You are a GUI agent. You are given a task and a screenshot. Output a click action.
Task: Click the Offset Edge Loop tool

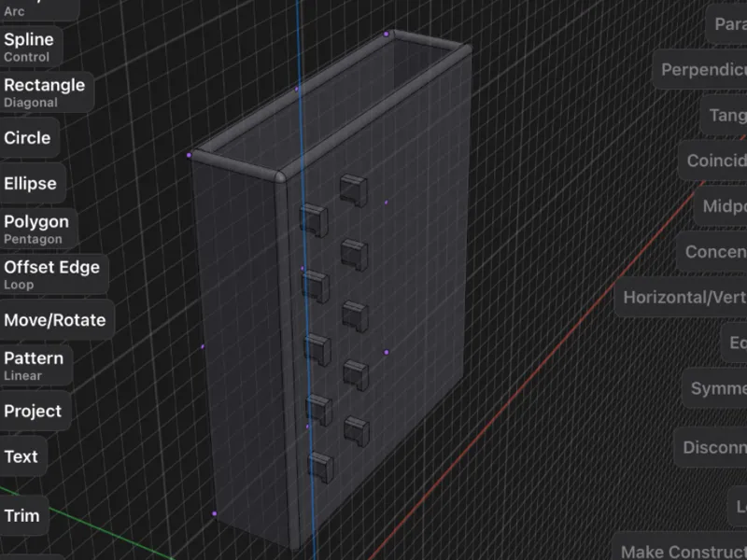pyautogui.click(x=53, y=274)
